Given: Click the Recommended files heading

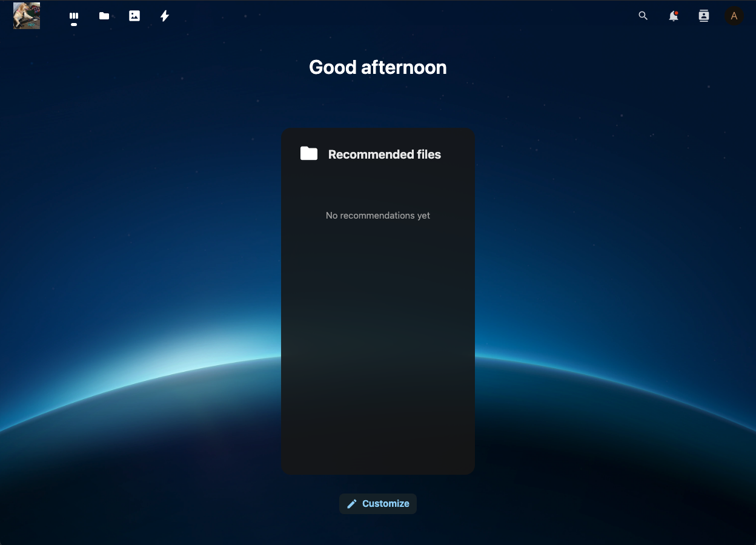Looking at the screenshot, I should (x=384, y=154).
